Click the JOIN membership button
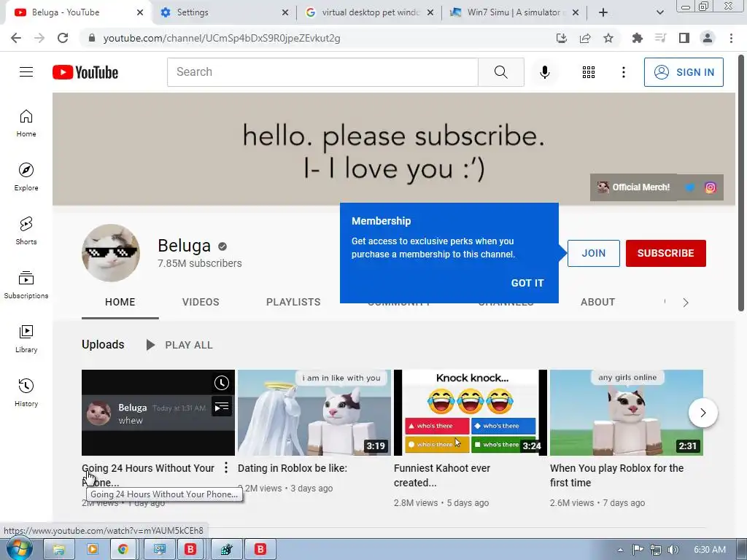The width and height of the screenshot is (747, 560). click(x=594, y=253)
